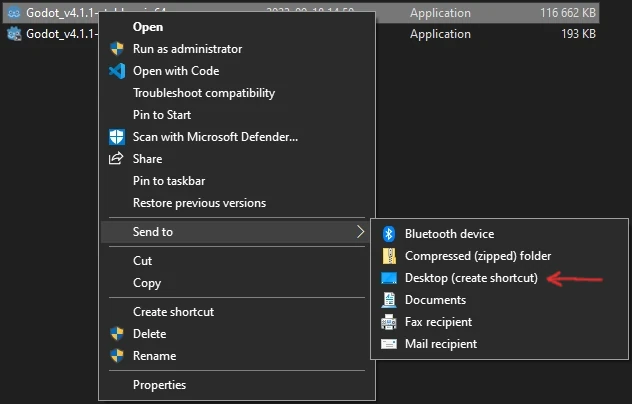Click the Godot icon of second file
This screenshot has height=404, width=632.
click(13, 33)
